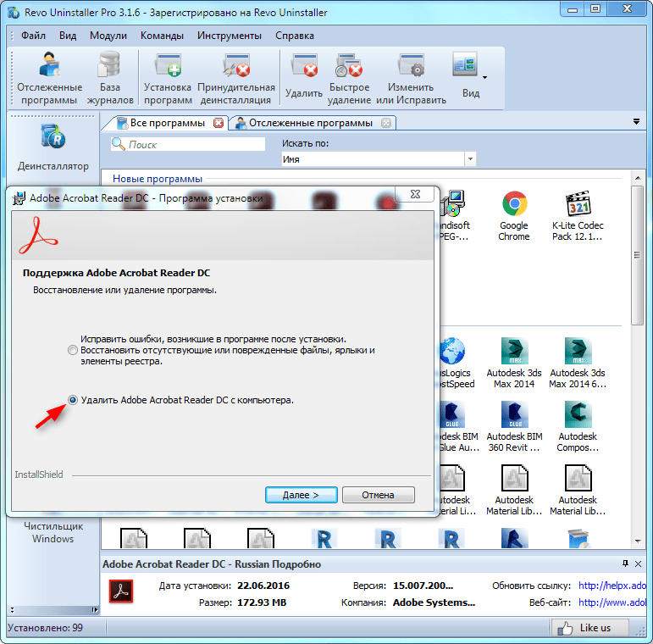
Task: Open the helpx update link (Обновить ссылку)
Action: click(612, 586)
